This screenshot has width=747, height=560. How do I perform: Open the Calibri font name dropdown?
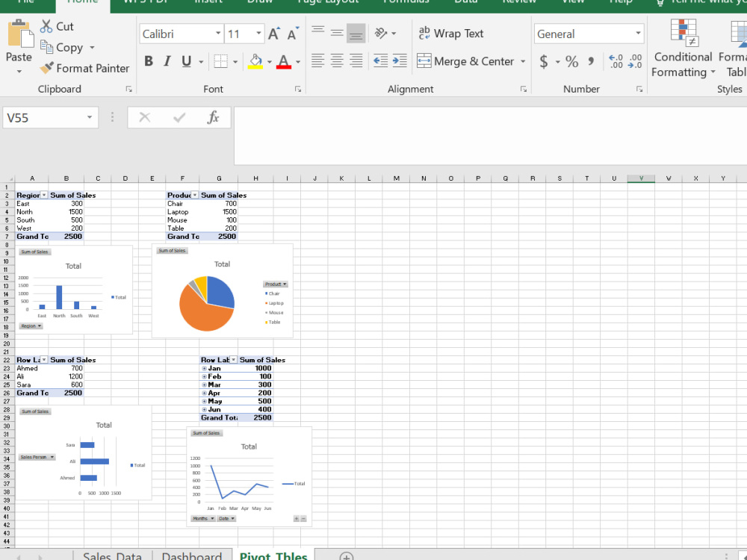[x=217, y=34]
